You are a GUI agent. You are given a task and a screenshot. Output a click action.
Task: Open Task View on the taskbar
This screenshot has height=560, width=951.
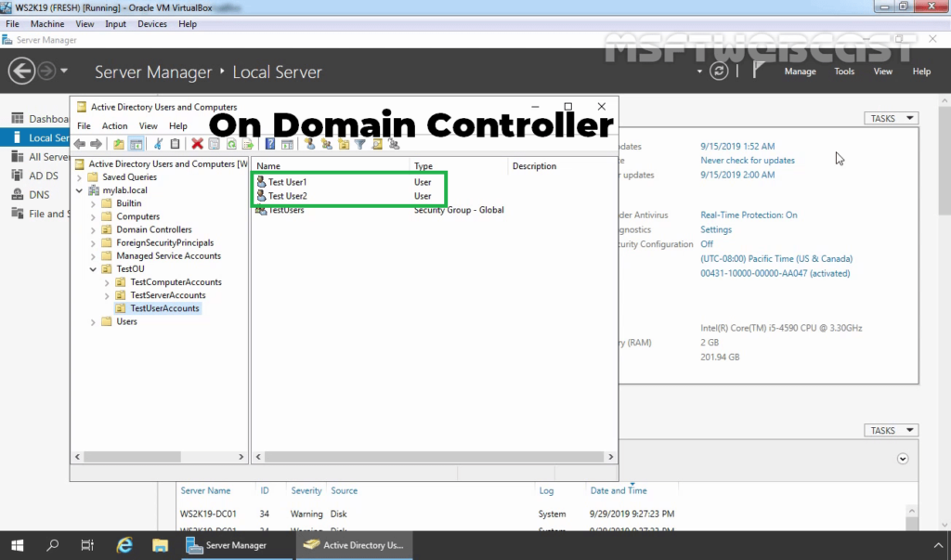[88, 545]
